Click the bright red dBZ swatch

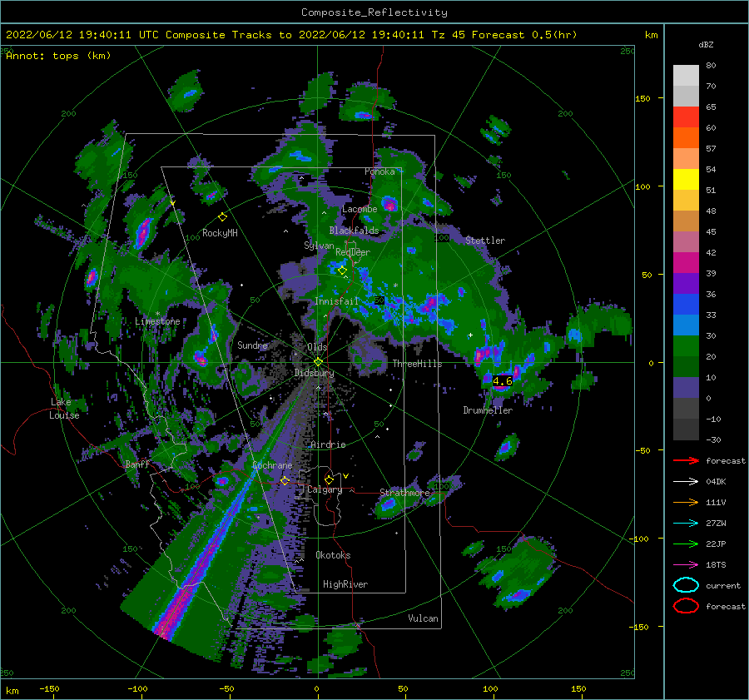tap(686, 117)
